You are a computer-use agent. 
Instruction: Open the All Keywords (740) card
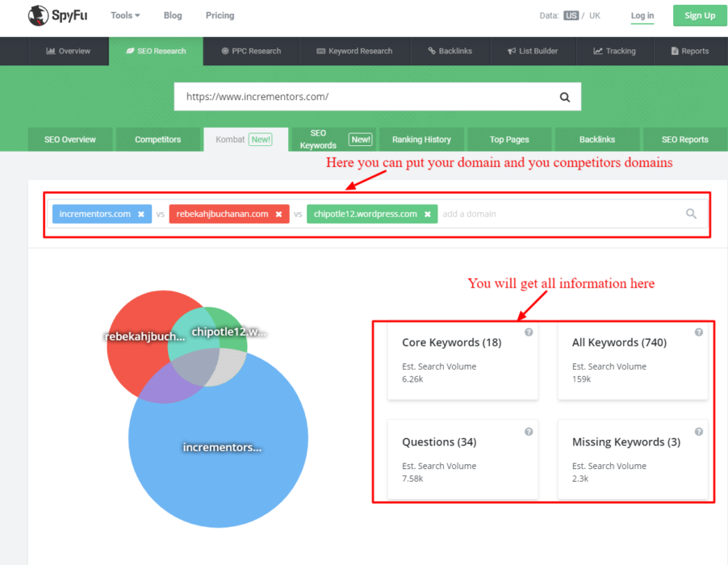click(x=633, y=361)
